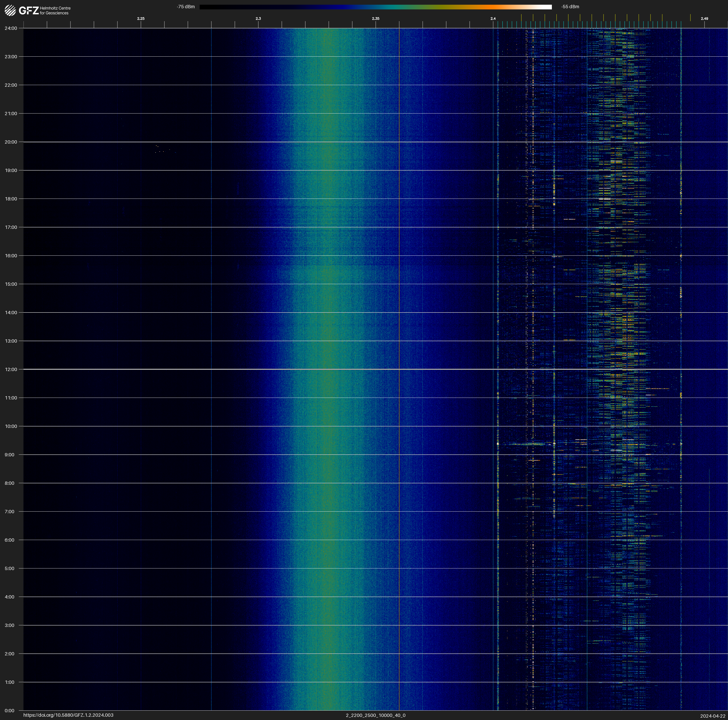
Task: Click the -75 dBm scale label
Action: 186,7
